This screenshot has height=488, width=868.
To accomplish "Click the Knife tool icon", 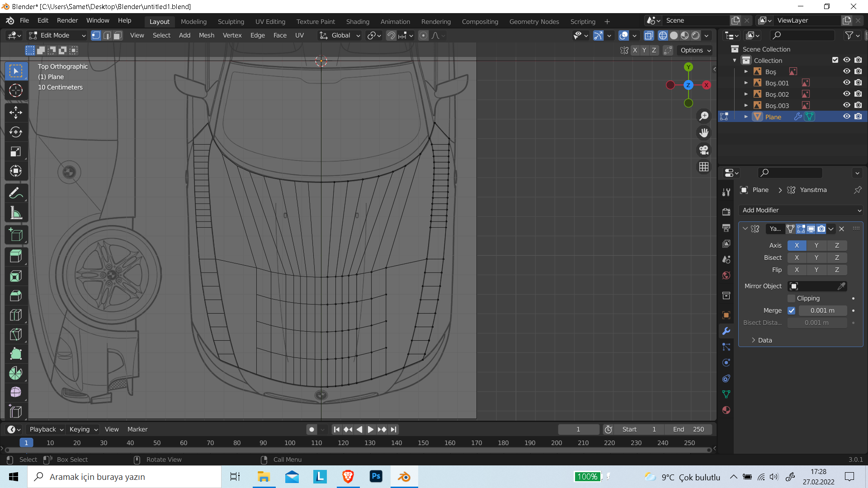I will pos(16,334).
